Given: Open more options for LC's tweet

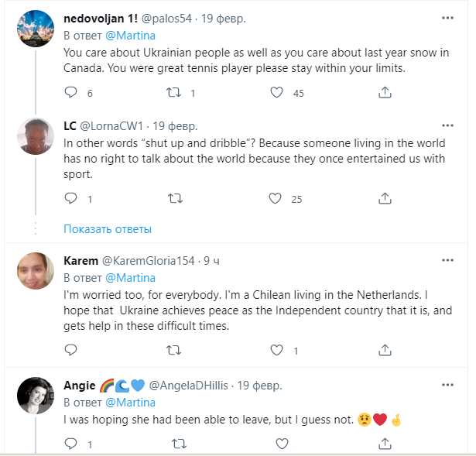Looking at the screenshot, I should [447, 124].
